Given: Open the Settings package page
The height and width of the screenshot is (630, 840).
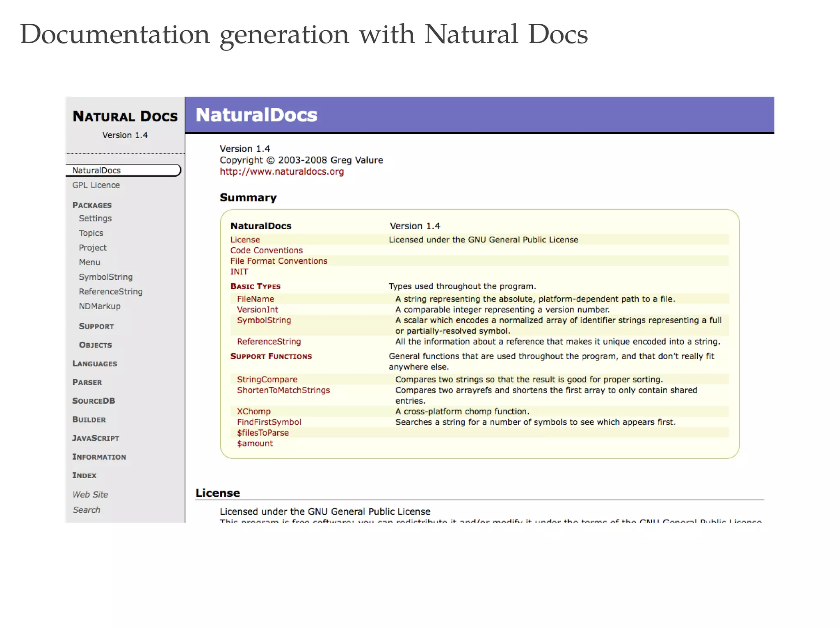Looking at the screenshot, I should click(x=95, y=218).
